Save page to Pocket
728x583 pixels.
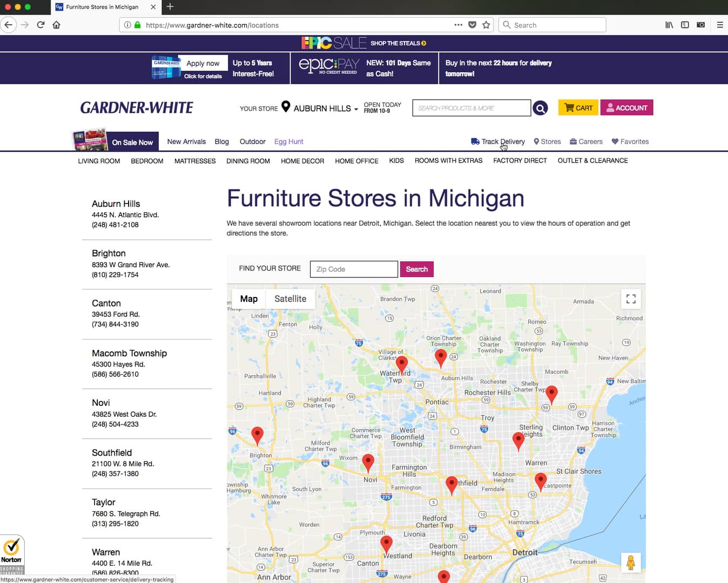point(472,25)
